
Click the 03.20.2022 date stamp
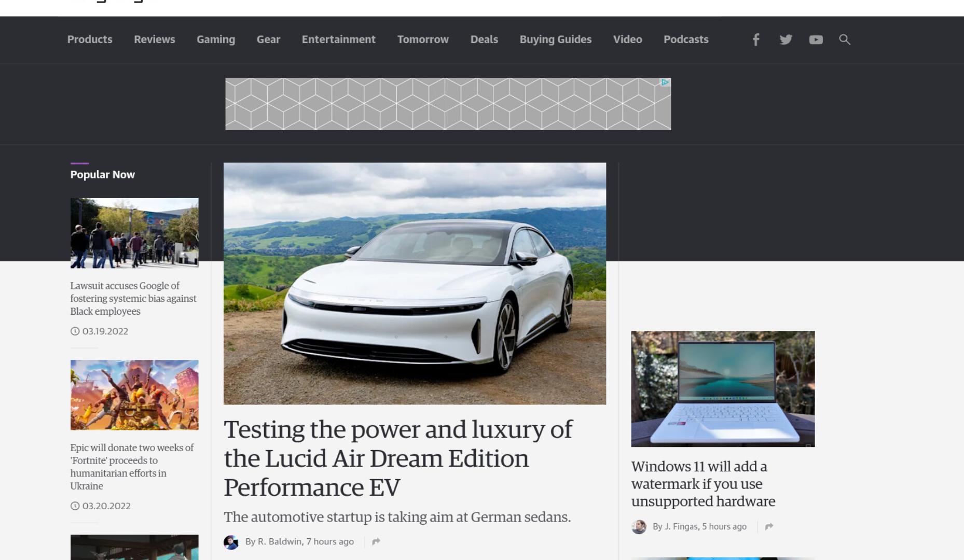pos(106,506)
